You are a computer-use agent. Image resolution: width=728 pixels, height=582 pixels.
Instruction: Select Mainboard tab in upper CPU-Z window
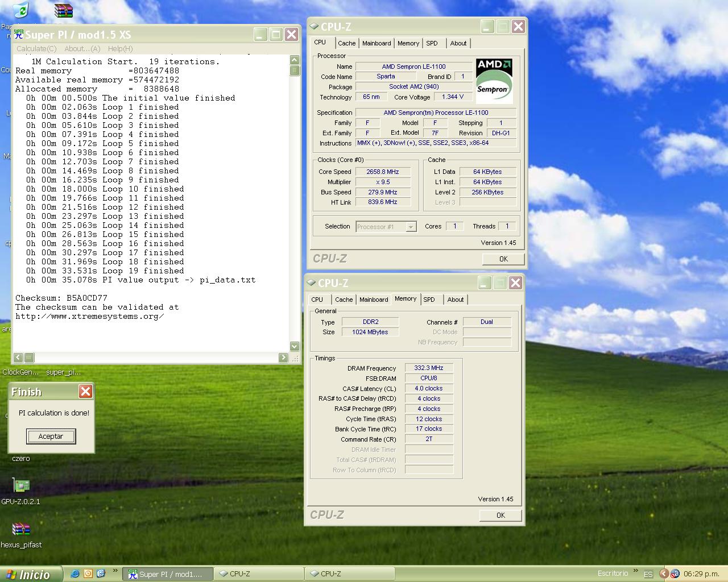pos(377,43)
